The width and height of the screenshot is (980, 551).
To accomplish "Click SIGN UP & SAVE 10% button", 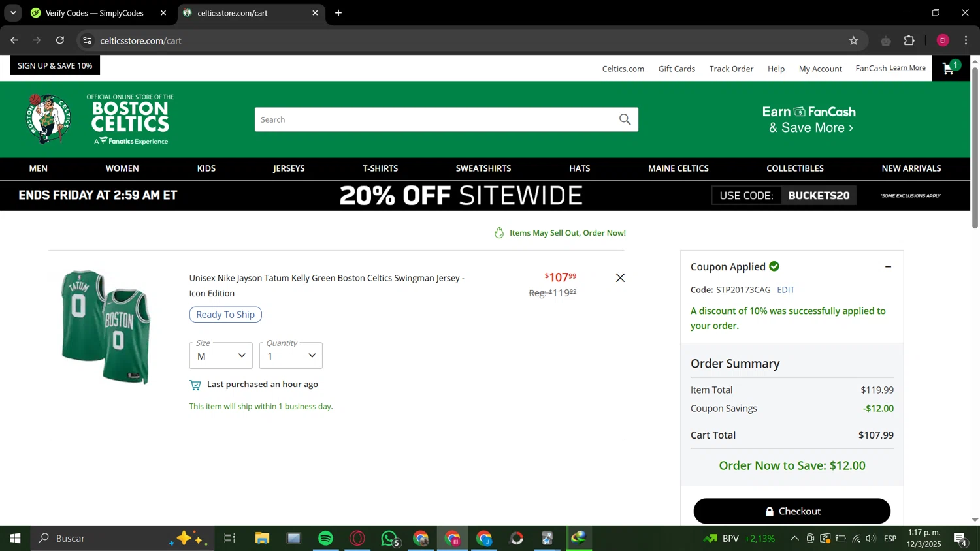I will pos(55,65).
